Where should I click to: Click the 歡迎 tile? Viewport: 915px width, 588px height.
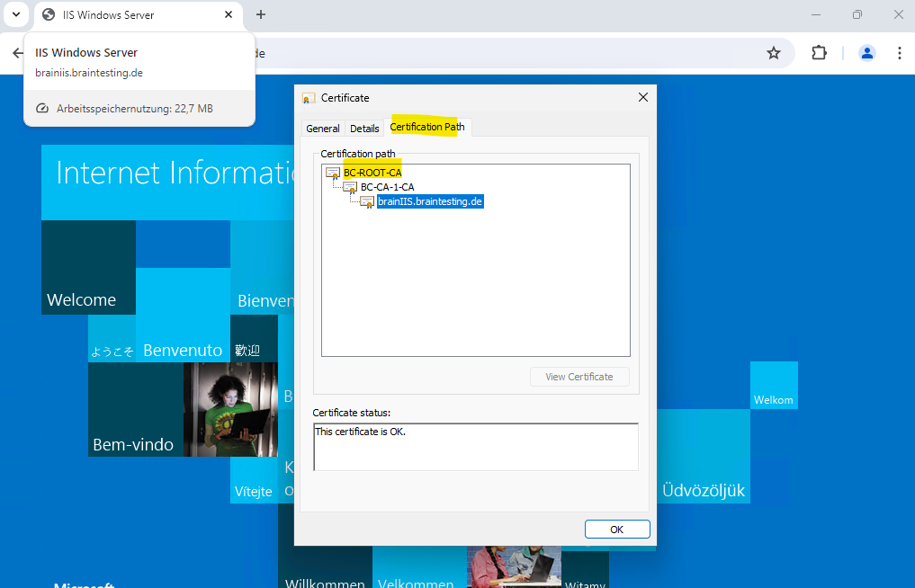(x=254, y=339)
